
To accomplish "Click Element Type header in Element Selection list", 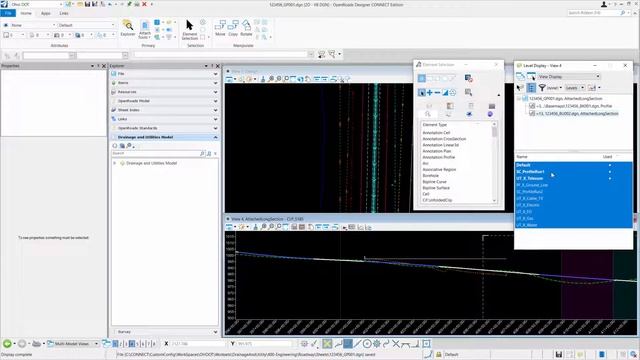I will (x=434, y=124).
